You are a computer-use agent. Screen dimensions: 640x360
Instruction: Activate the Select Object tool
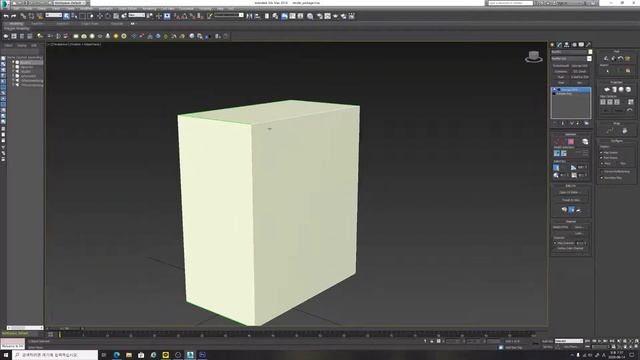coord(66,16)
